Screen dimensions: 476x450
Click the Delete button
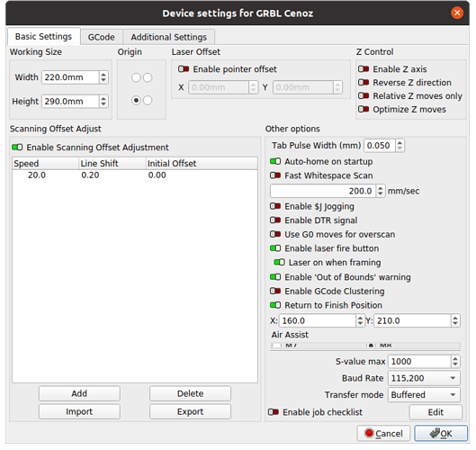tap(190, 394)
